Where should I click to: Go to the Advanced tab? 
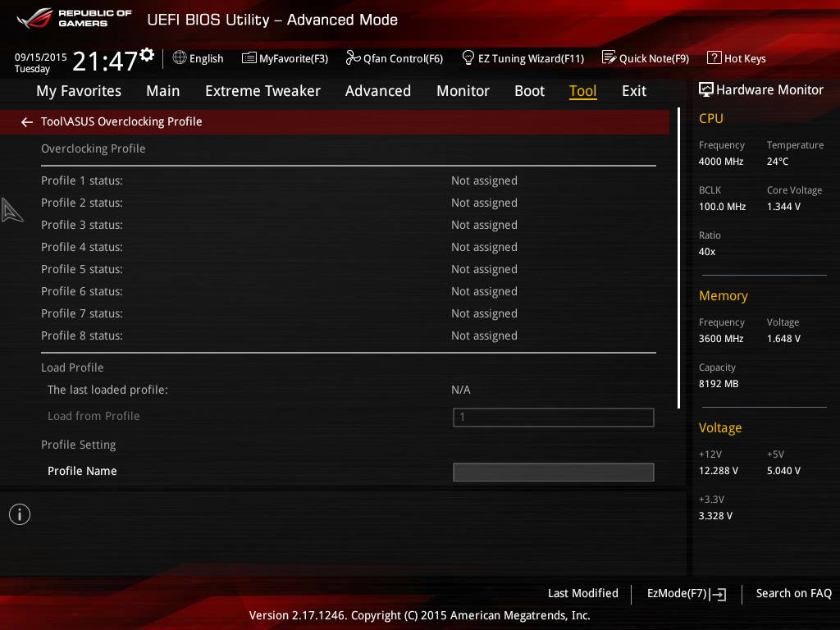click(x=377, y=91)
